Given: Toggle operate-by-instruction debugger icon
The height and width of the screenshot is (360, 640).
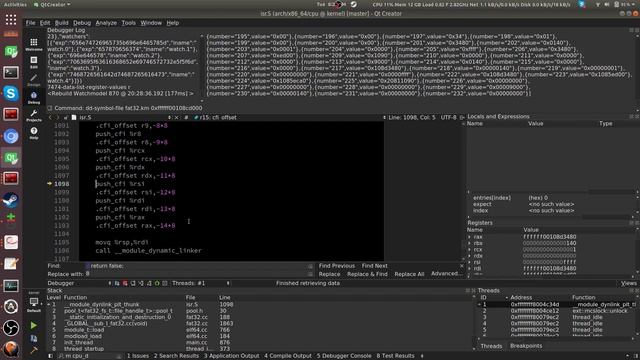Looking at the screenshot, I should [x=165, y=283].
